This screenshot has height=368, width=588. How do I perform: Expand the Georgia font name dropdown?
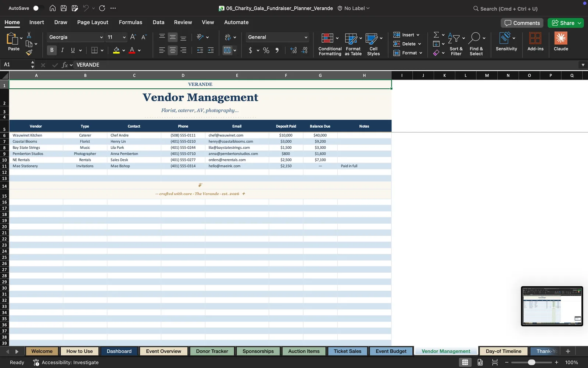tap(101, 37)
